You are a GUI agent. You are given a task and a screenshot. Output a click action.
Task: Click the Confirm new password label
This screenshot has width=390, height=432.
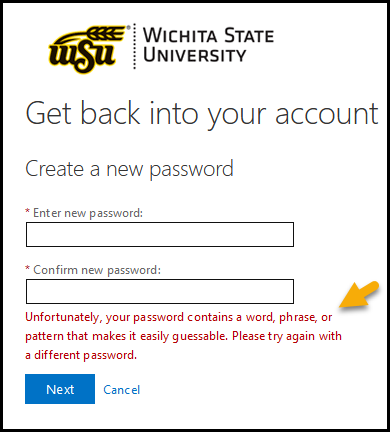point(97,270)
